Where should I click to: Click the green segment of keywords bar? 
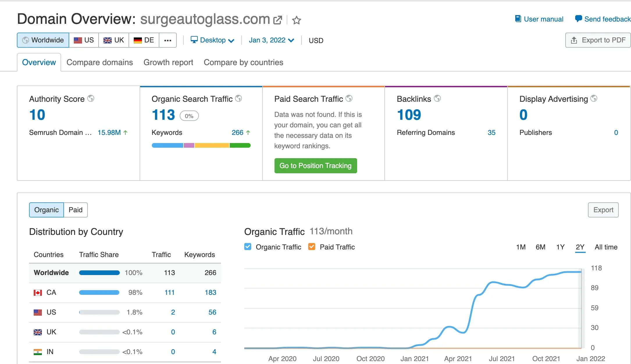[x=240, y=145]
